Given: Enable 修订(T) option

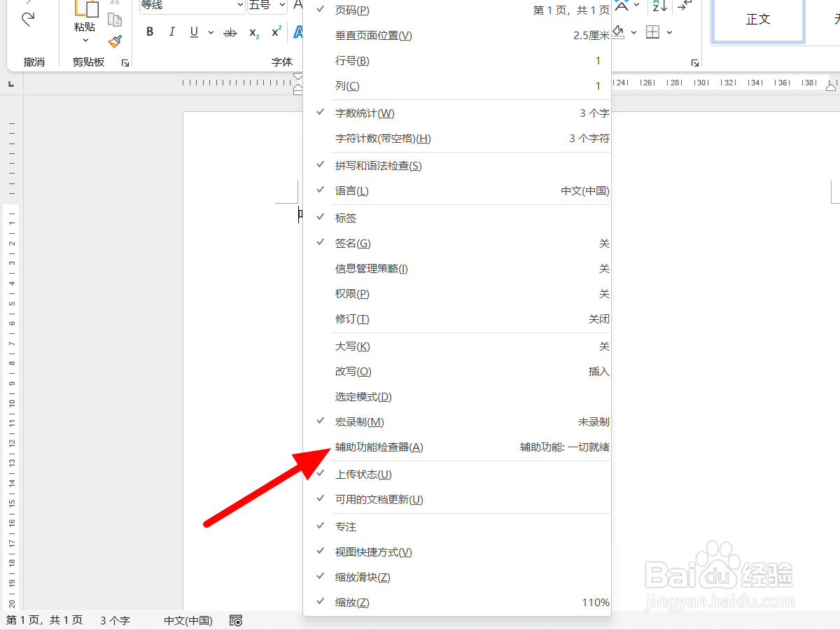Looking at the screenshot, I should 457,319.
